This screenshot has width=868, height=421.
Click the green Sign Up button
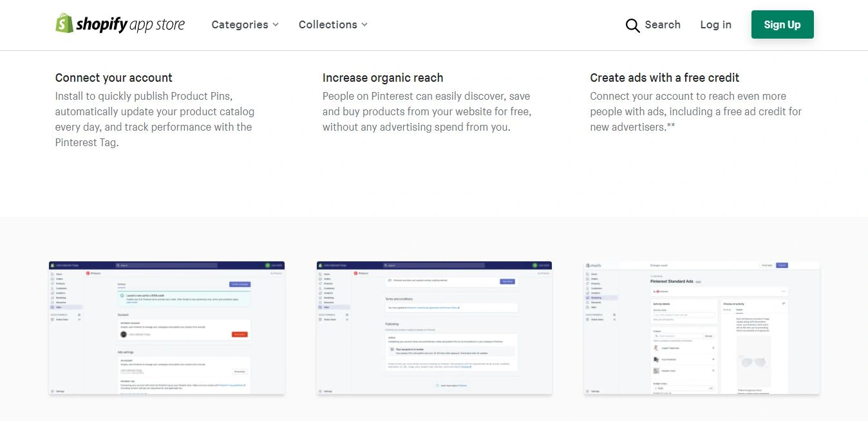click(x=782, y=24)
